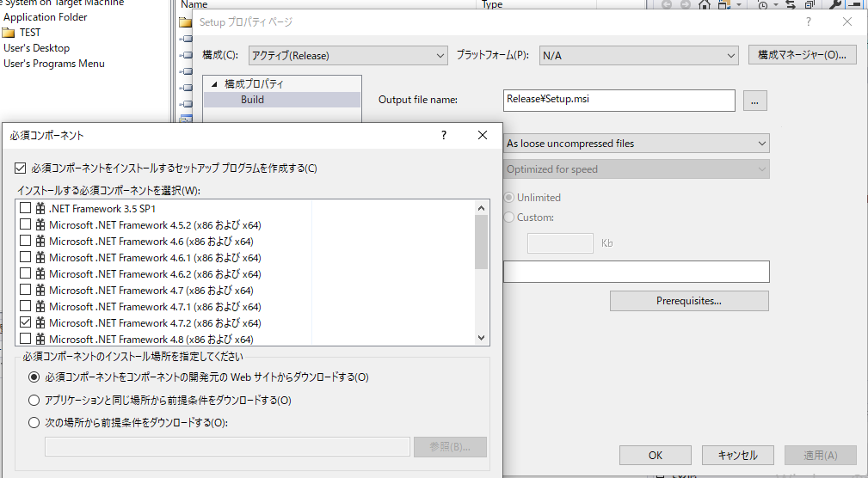Click the wrench Properties icon in Solution Explorer toolbar
This screenshot has height=478, width=868.
click(x=834, y=4)
